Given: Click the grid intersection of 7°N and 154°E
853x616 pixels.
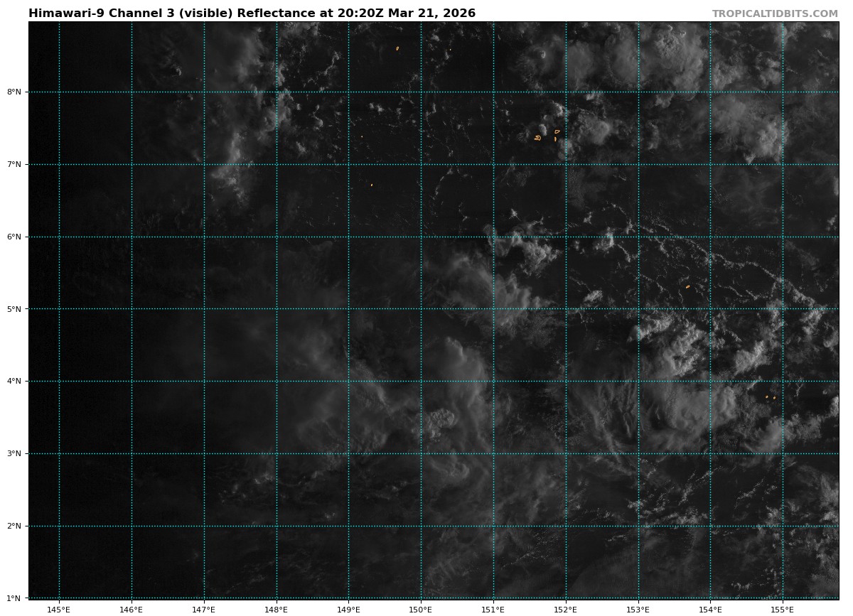Looking at the screenshot, I should click(x=711, y=164).
